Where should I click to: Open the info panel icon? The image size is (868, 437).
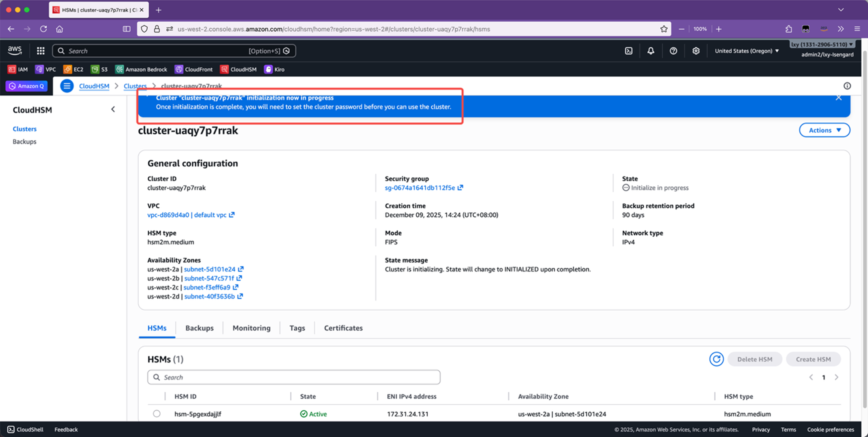[x=847, y=86]
